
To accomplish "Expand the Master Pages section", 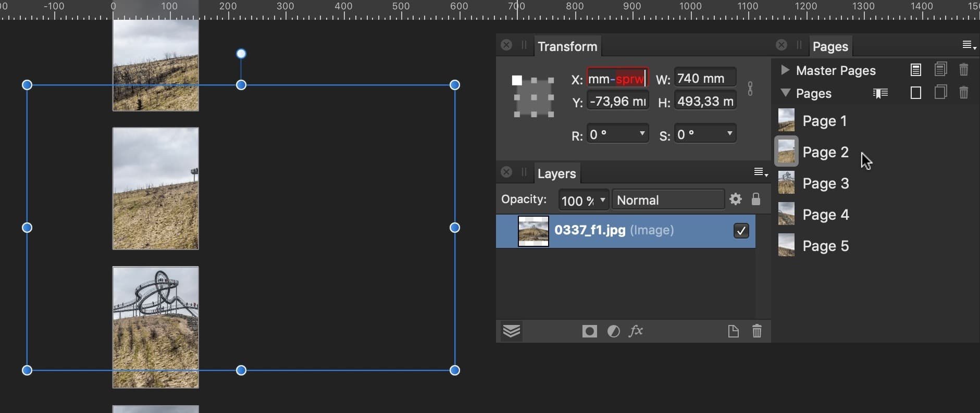I will pos(785,70).
